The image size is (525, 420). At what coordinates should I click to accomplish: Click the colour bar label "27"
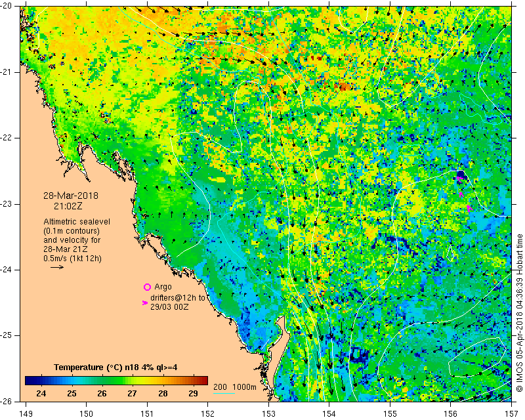point(133,393)
